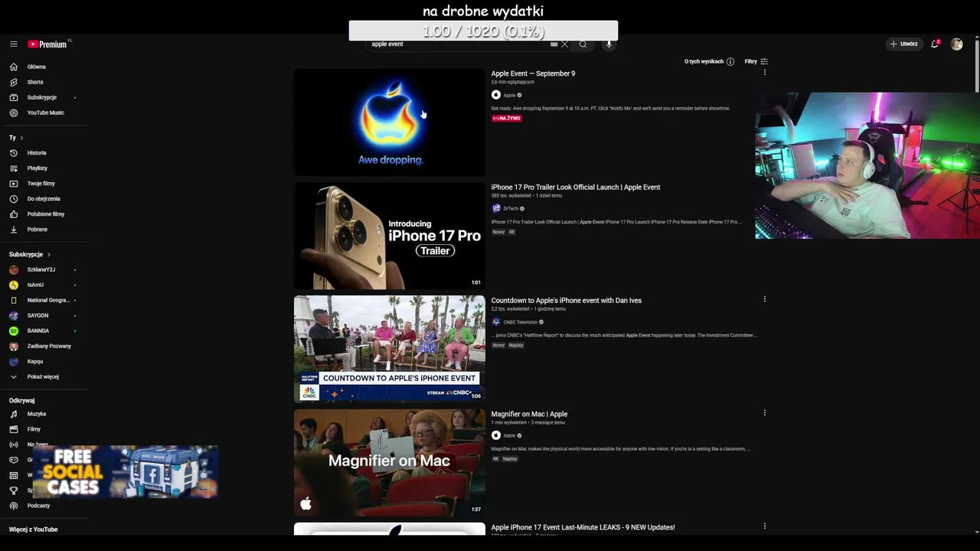980x551 pixels.
Task: Click the search field containing 'apple event'
Action: click(x=459, y=44)
